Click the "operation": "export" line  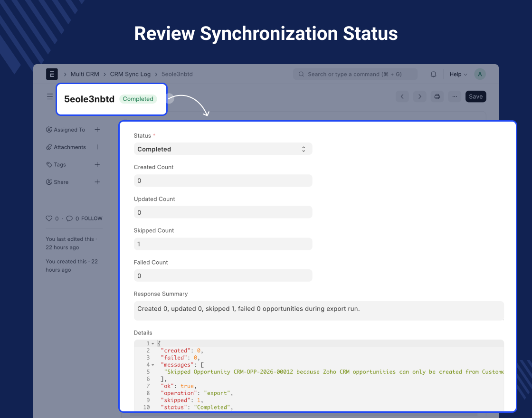point(197,393)
